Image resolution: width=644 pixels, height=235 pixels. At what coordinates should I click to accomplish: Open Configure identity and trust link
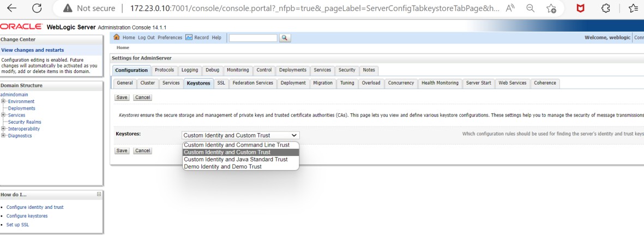(35, 208)
